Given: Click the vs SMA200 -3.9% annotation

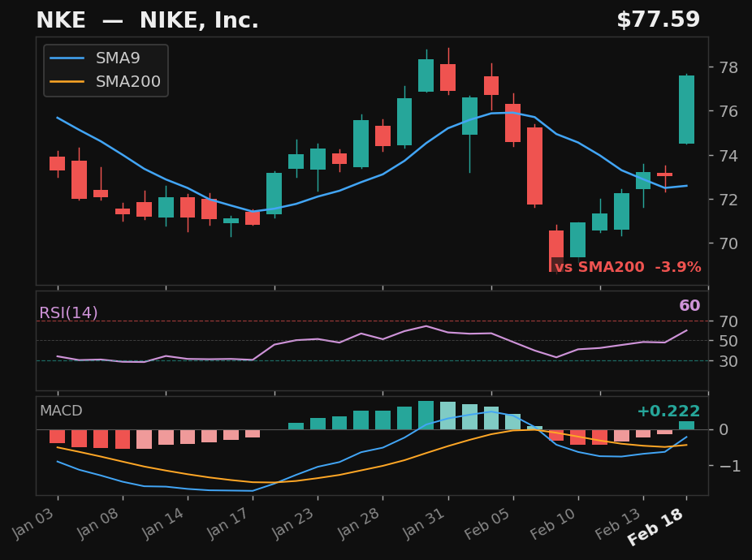Looking at the screenshot, I should click(x=628, y=267).
